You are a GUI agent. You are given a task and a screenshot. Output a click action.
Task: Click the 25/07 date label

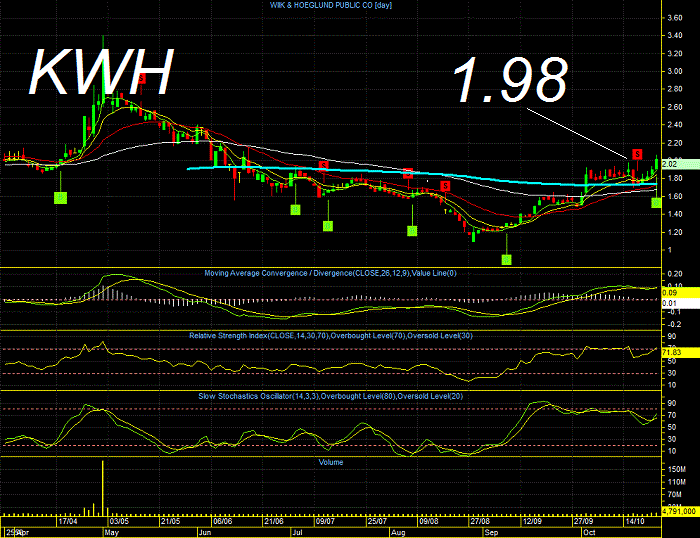(x=377, y=521)
